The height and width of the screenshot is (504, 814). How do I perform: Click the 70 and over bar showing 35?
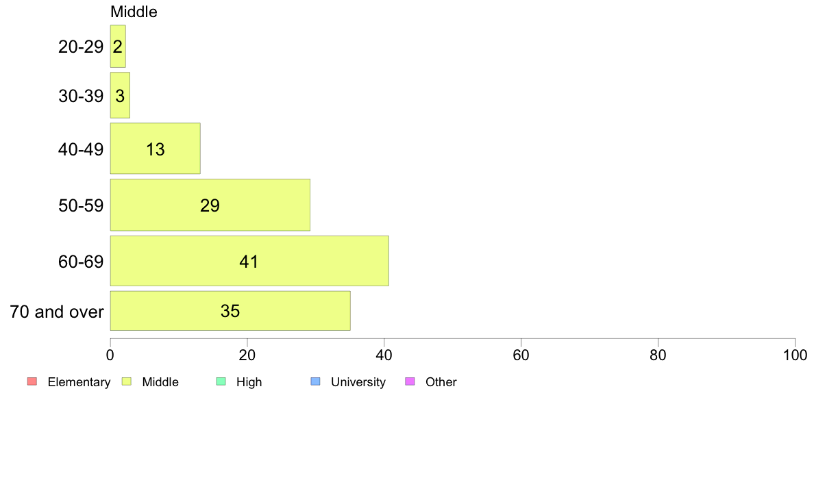coord(230,310)
